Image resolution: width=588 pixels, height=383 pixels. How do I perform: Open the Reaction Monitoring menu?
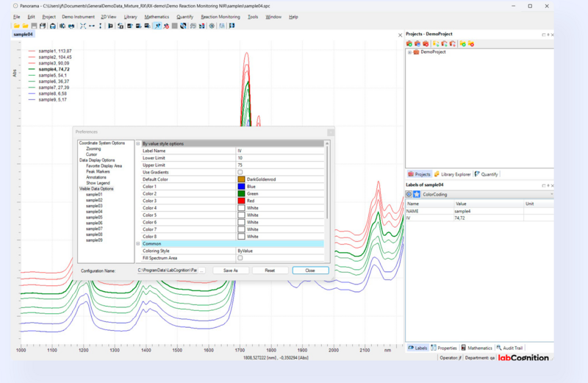(220, 17)
